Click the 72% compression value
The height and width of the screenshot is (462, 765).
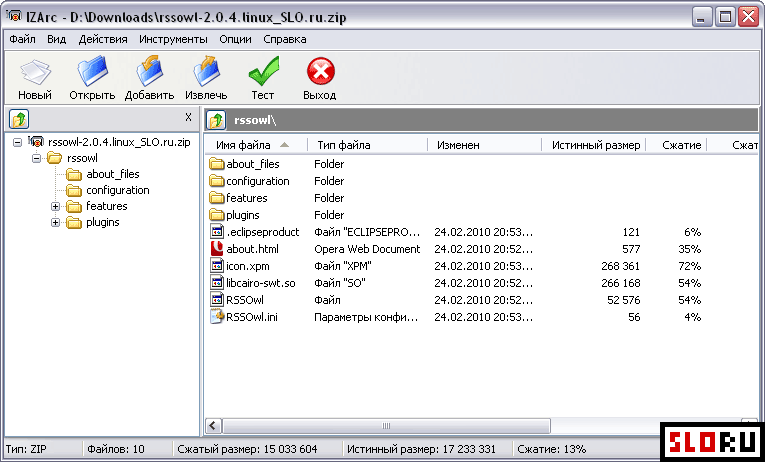[689, 266]
